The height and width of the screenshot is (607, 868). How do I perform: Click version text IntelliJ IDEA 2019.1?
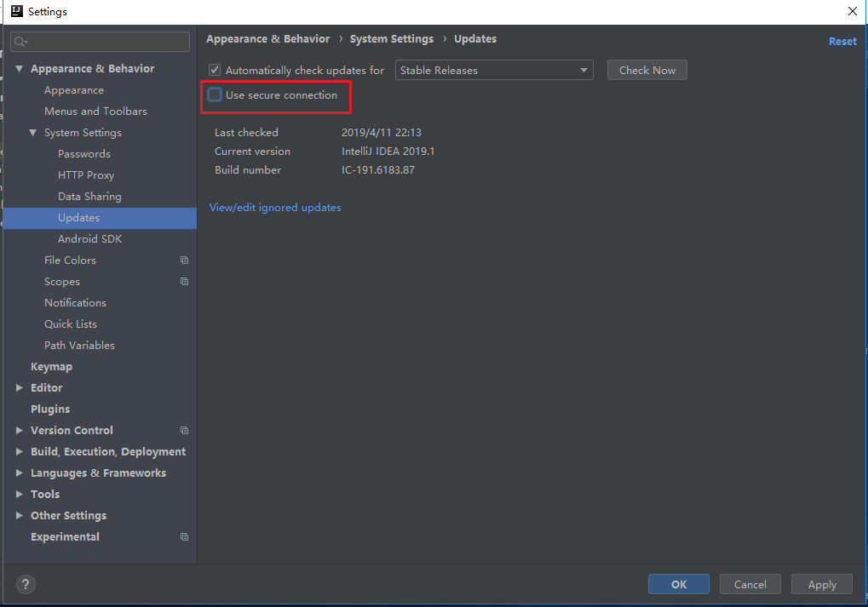coord(388,151)
